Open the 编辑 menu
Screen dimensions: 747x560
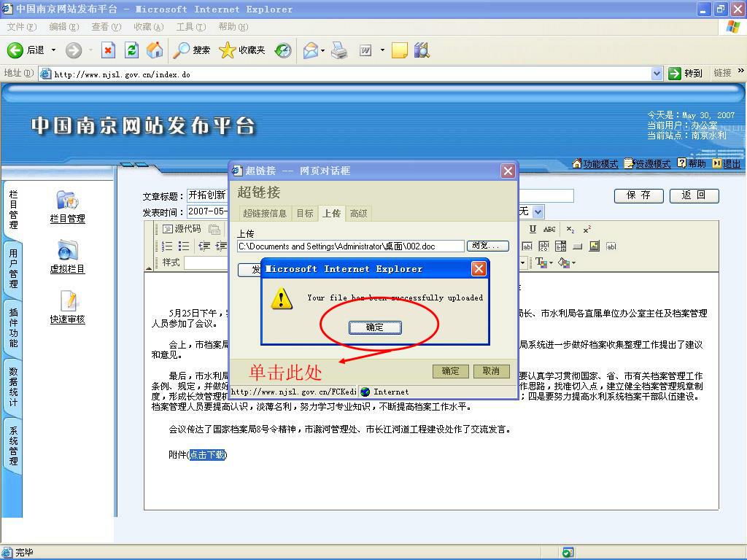64,27
